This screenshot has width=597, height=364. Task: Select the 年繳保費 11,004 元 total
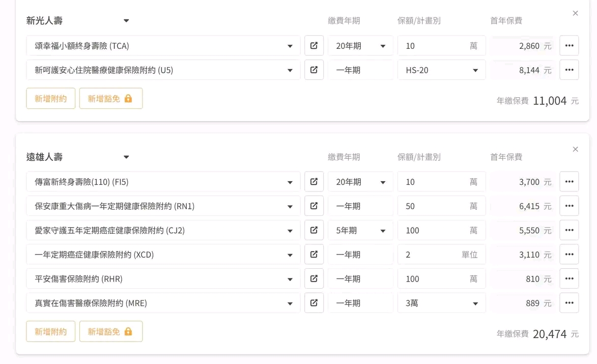(537, 101)
